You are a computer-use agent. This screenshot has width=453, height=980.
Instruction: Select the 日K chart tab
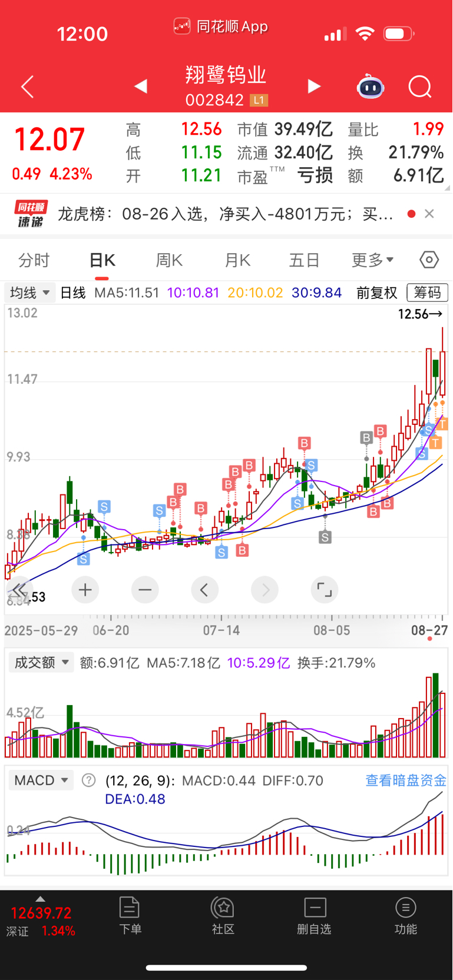[102, 260]
